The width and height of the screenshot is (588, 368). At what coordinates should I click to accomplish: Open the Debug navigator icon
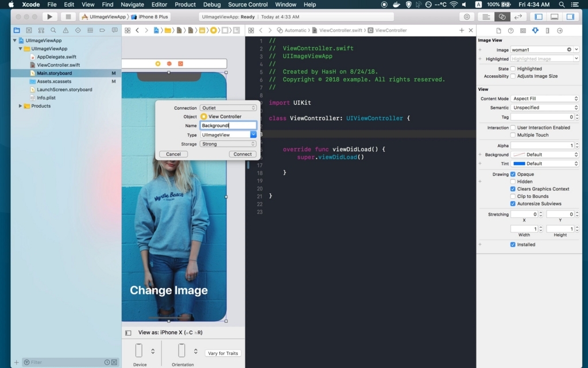(x=90, y=30)
